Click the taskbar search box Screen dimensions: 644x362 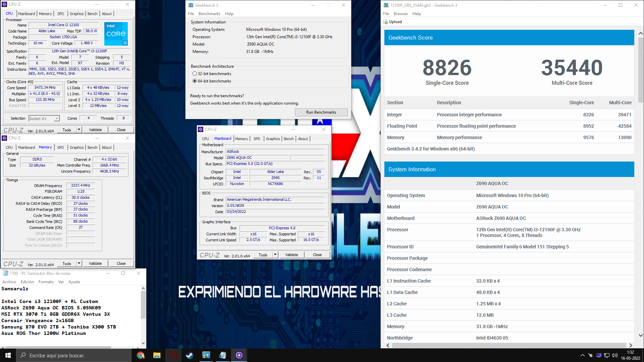pyautogui.click(x=73, y=355)
